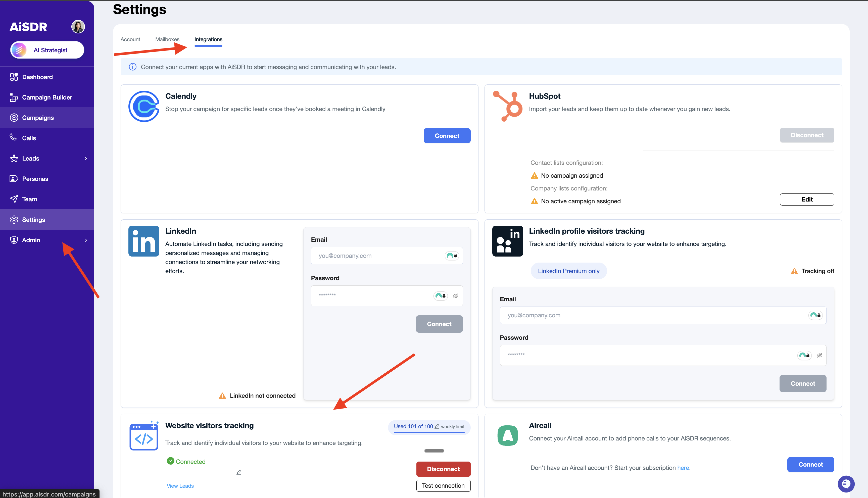Click password manager icon in profile visitors Password field
This screenshot has width=868, height=498.
[x=804, y=355]
